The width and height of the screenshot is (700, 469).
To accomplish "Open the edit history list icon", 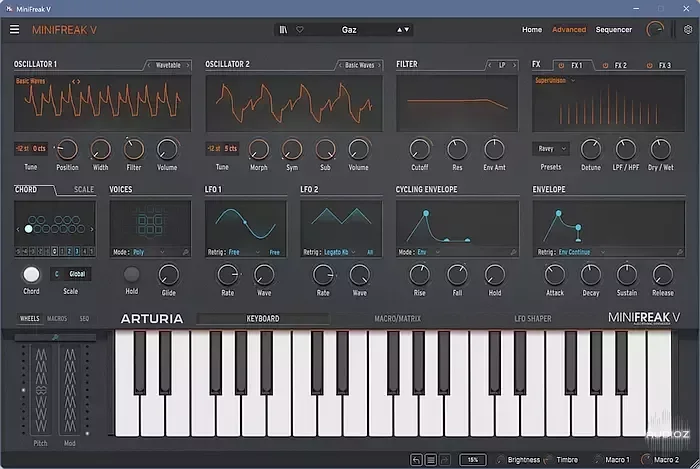I will point(431,460).
